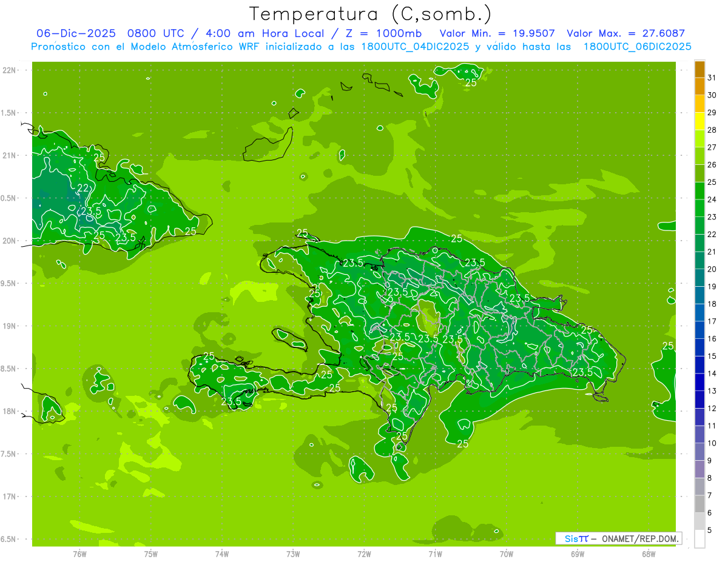Pick the orange swatch above legend value 30
Image resolution: width=728 pixels, height=562 pixels.
699,86
